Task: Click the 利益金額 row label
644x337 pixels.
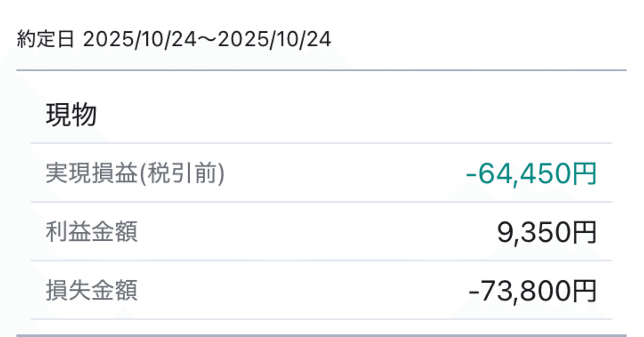Action: pos(91,231)
